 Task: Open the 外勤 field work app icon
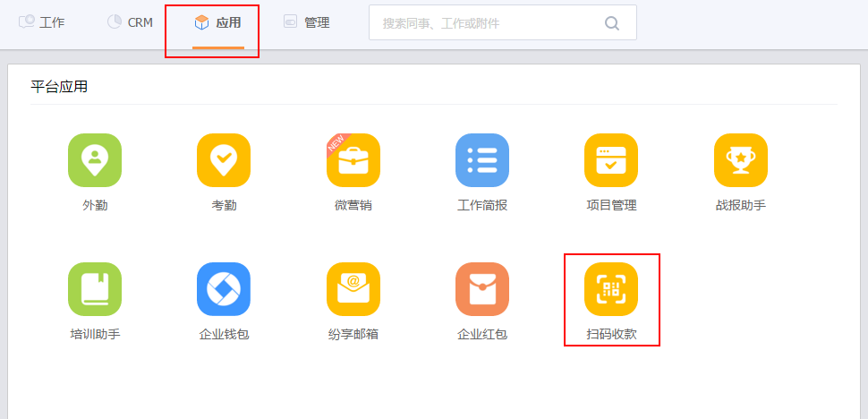tap(95, 160)
